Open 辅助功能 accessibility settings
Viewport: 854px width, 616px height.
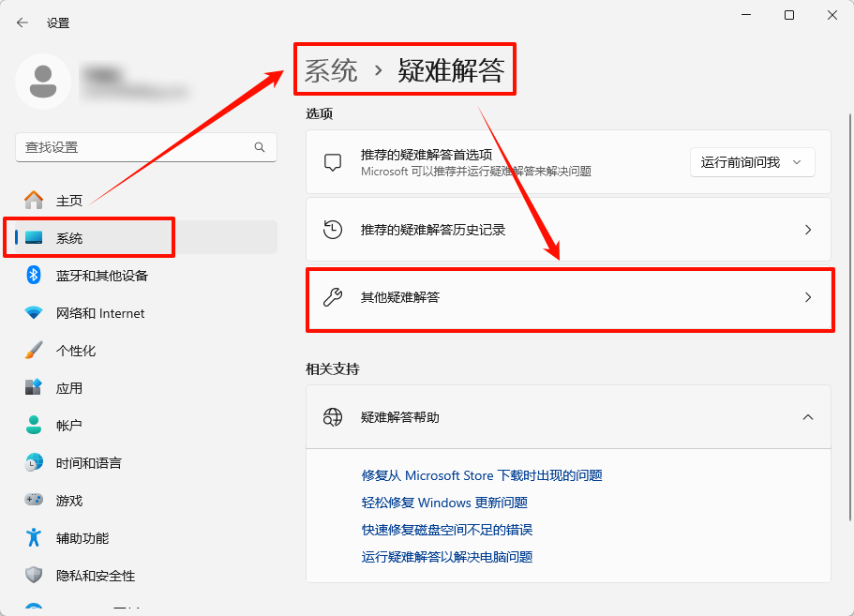click(82, 538)
